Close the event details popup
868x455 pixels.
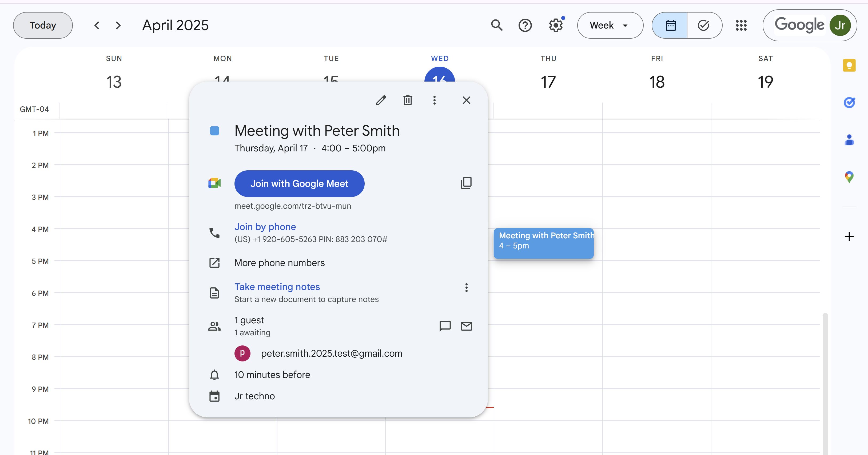[466, 100]
